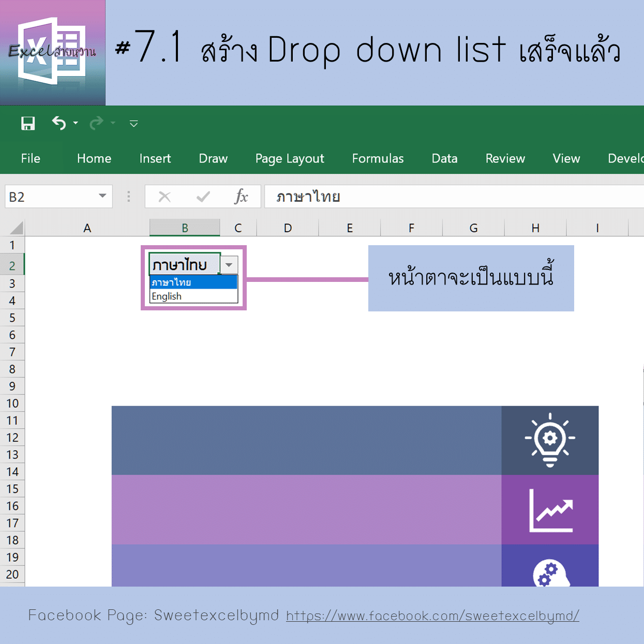Viewport: 644px width, 644px height.
Task: Open the Formulas ribbon tab
Action: click(x=378, y=159)
